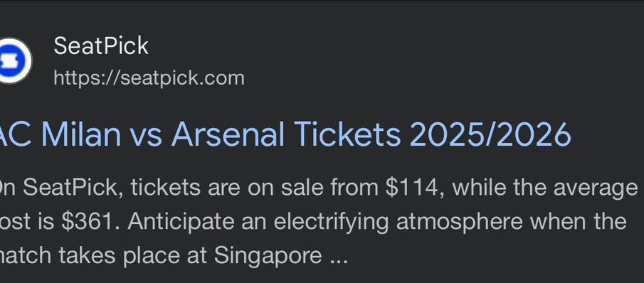Click the SeatPick site name
This screenshot has width=644, height=283.
click(101, 46)
